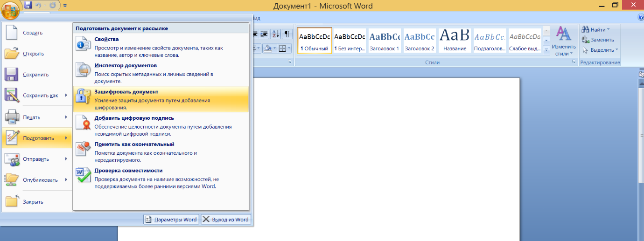Apply the Заголовок 1 style

[385, 40]
